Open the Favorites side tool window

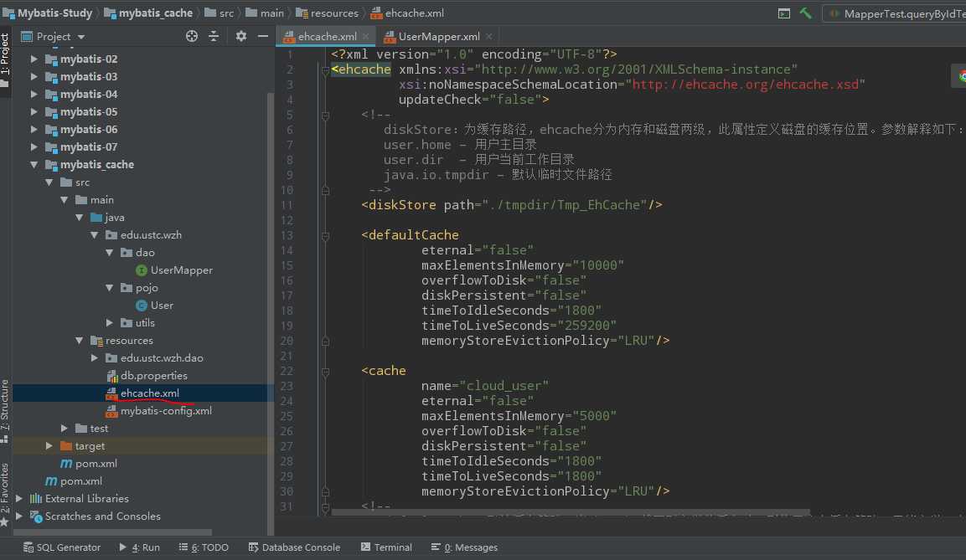click(x=5, y=496)
